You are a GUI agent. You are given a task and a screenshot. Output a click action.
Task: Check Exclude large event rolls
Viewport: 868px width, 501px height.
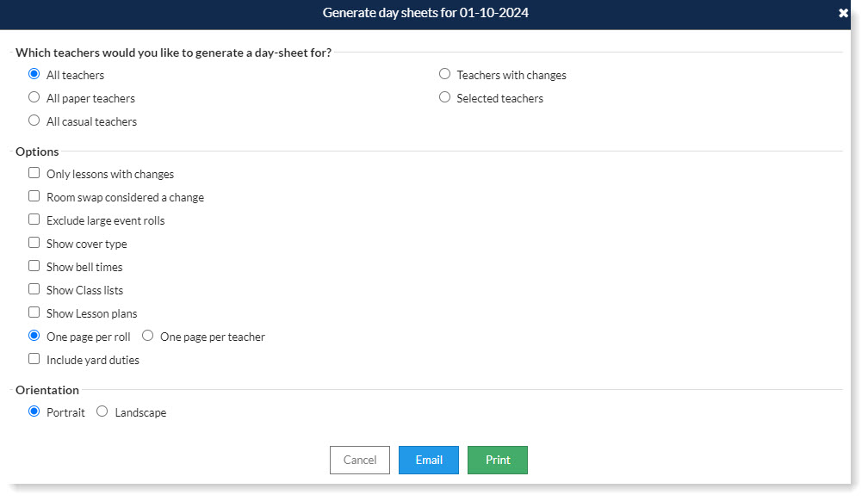coord(34,220)
